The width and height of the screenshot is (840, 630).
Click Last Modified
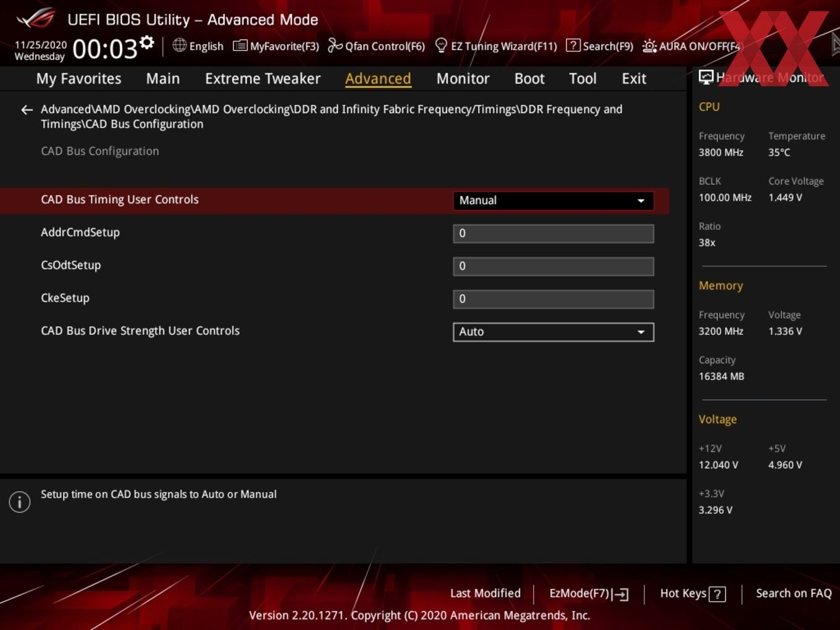(x=485, y=593)
